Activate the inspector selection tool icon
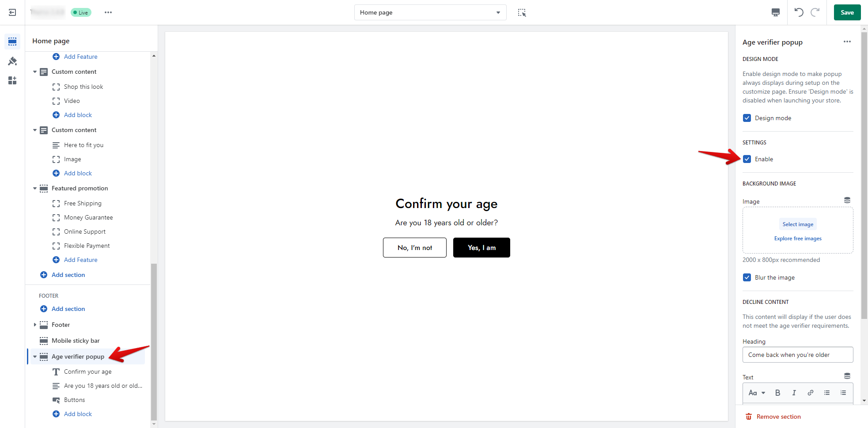868x428 pixels. (x=522, y=13)
